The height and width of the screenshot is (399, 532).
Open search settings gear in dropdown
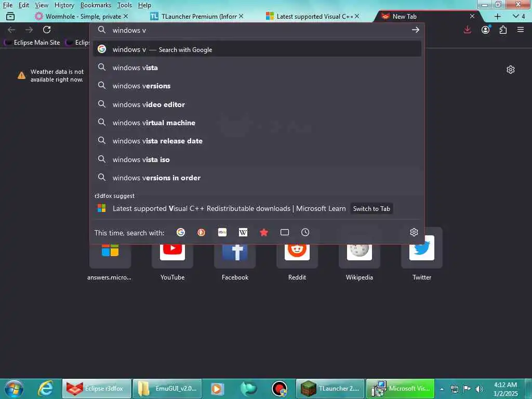(x=414, y=232)
